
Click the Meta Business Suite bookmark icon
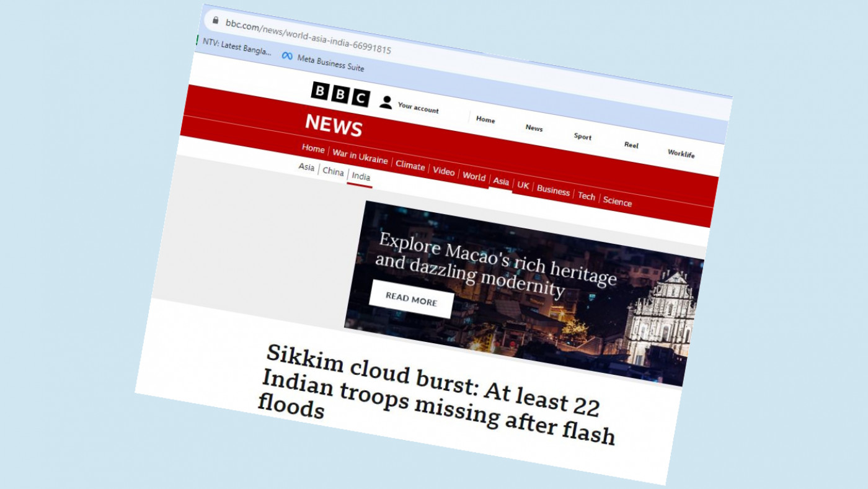[287, 56]
